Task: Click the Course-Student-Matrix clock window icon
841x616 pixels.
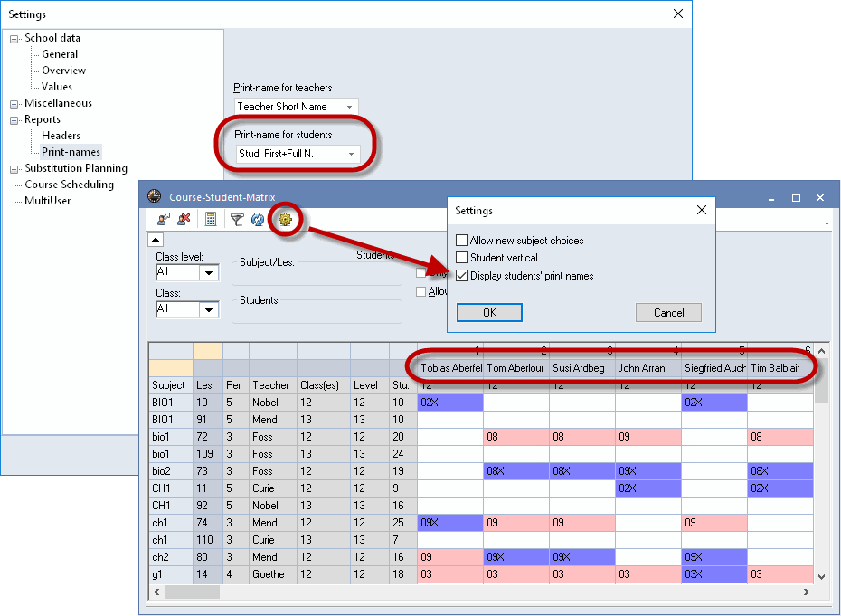Action: click(x=155, y=196)
